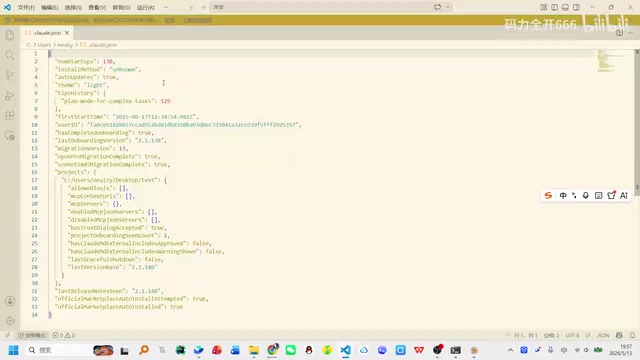Click the Sogou microphone voice input
The height and width of the screenshot is (360, 640).
point(586,196)
